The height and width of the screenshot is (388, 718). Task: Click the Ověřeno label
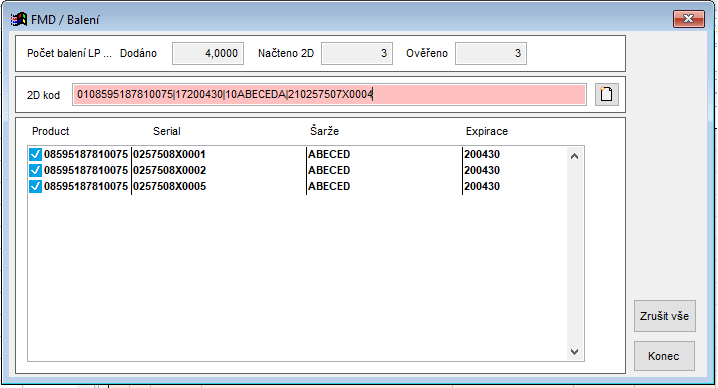427,53
